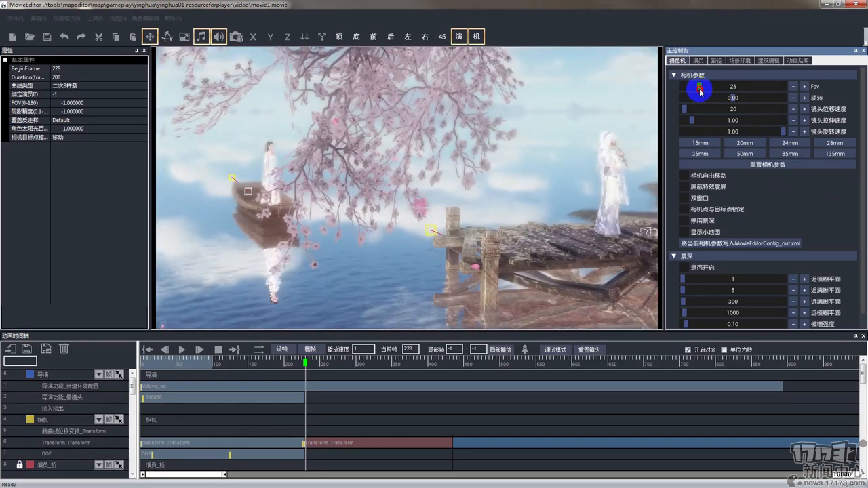Collapse 基本属性 in properties panel
Image resolution: width=868 pixels, height=488 pixels.
(x=5, y=60)
